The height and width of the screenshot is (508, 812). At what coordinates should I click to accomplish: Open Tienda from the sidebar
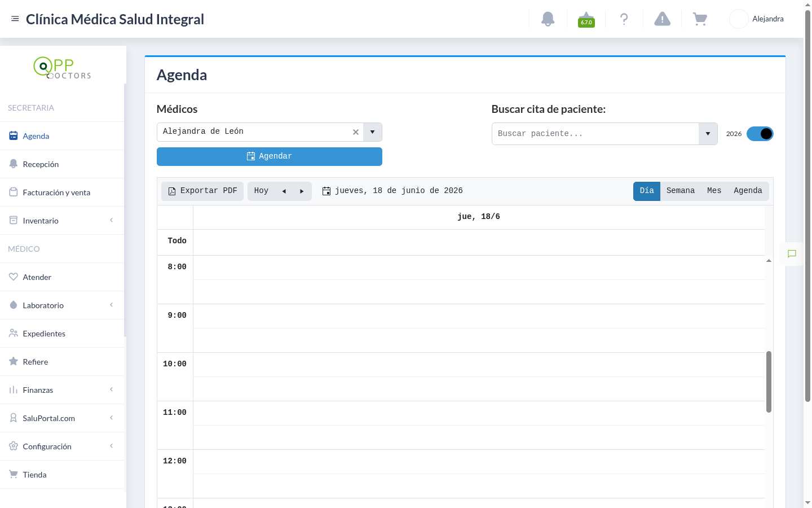(x=62, y=475)
